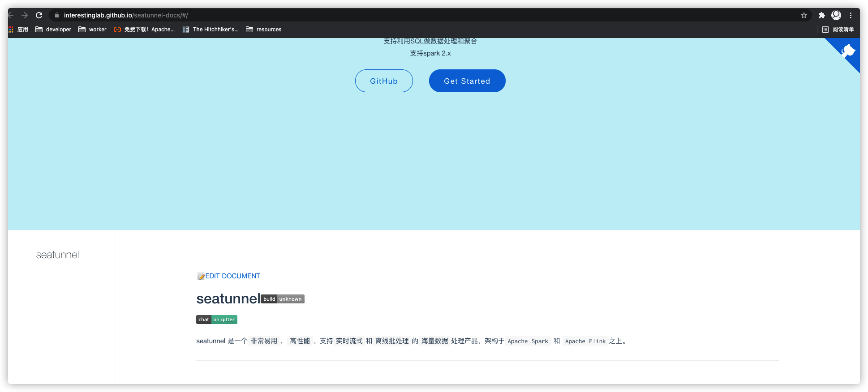Viewport: 868px width, 392px height.
Task: Click the pencil icon beside EDIT DOCUMENT
Action: pos(201,276)
